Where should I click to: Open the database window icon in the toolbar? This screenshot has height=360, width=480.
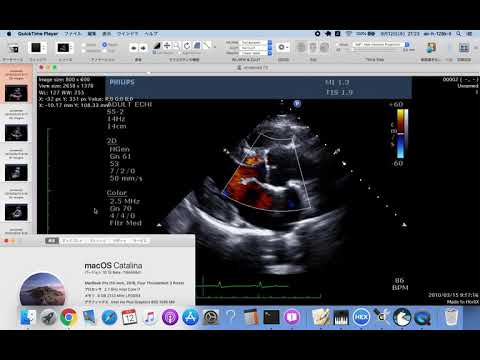click(13, 49)
